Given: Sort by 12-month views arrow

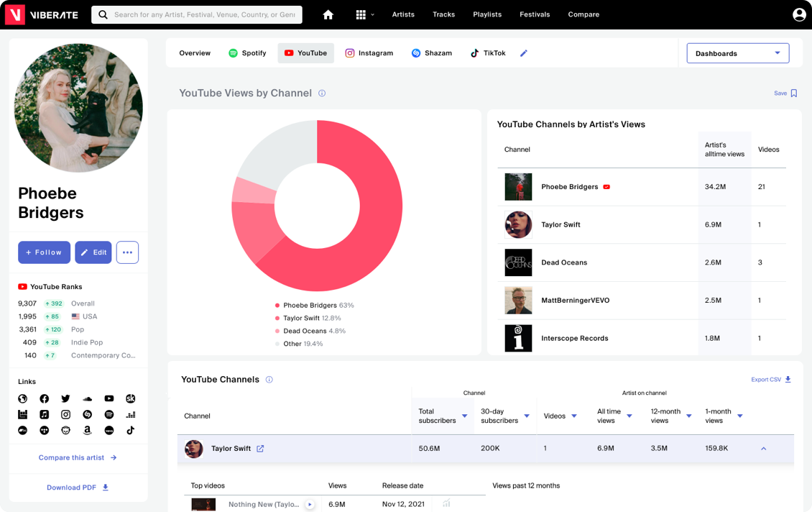Looking at the screenshot, I should [688, 416].
